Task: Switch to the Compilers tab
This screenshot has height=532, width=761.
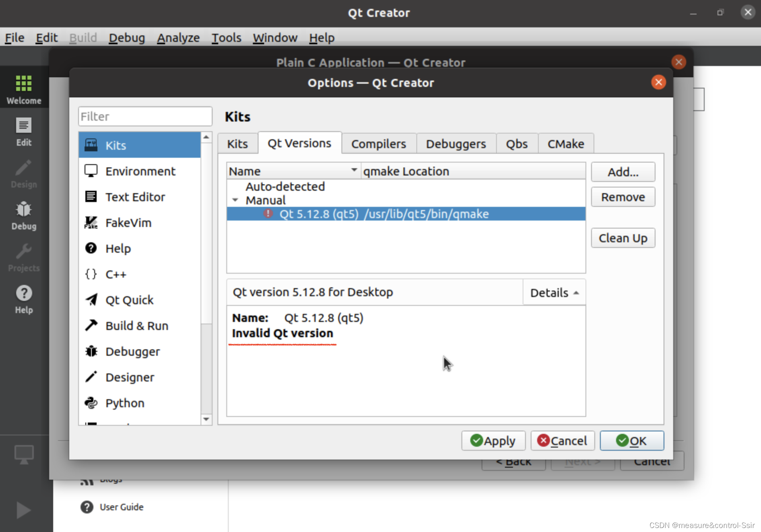Action: [378, 143]
